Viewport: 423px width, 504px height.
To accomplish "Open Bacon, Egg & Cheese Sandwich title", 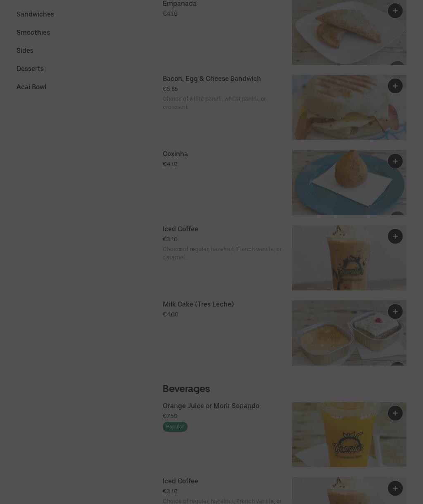I will (212, 78).
